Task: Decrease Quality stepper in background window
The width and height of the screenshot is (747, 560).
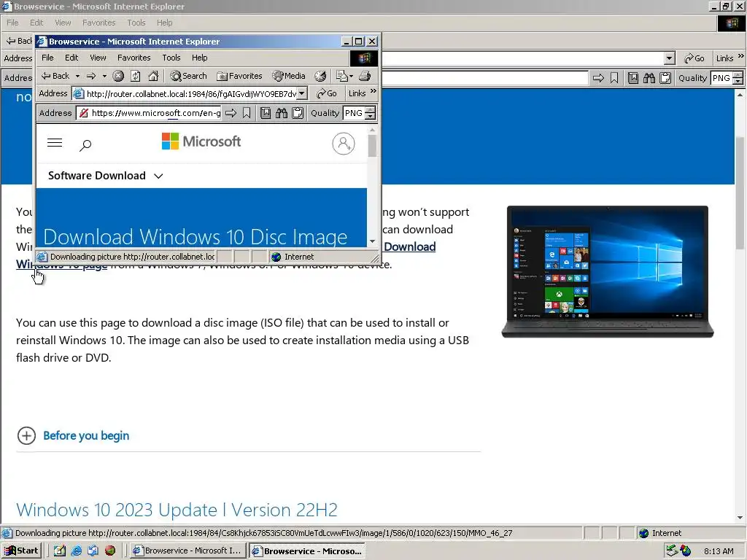Action: tap(738, 82)
